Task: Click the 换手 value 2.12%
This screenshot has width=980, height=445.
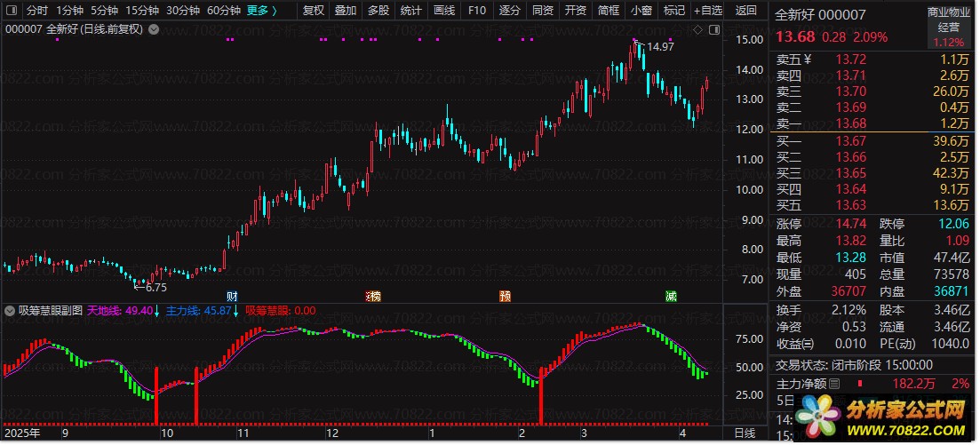Action: tap(849, 310)
